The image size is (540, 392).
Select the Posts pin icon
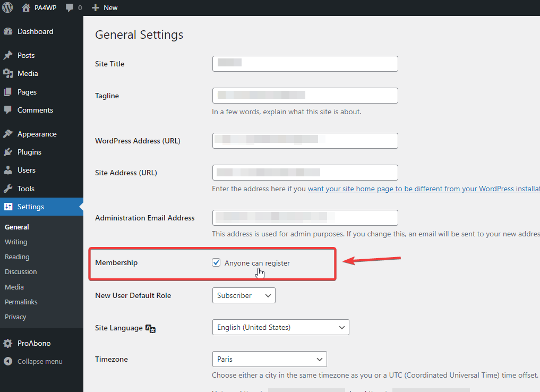[x=8, y=55]
